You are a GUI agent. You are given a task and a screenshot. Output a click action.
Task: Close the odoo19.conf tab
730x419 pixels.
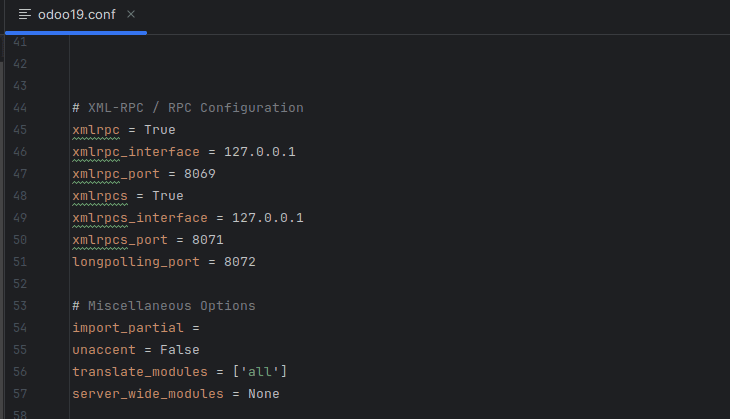tap(131, 14)
